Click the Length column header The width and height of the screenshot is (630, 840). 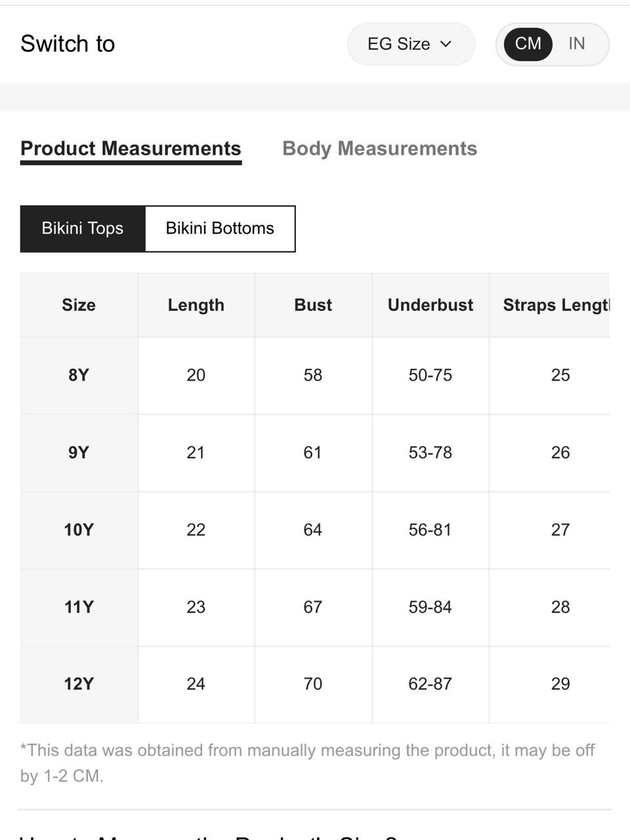click(196, 305)
